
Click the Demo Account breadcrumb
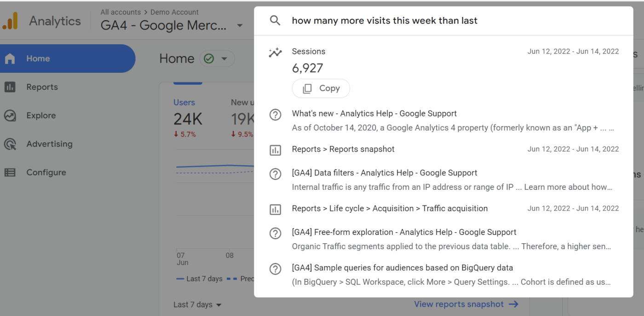[x=175, y=12]
